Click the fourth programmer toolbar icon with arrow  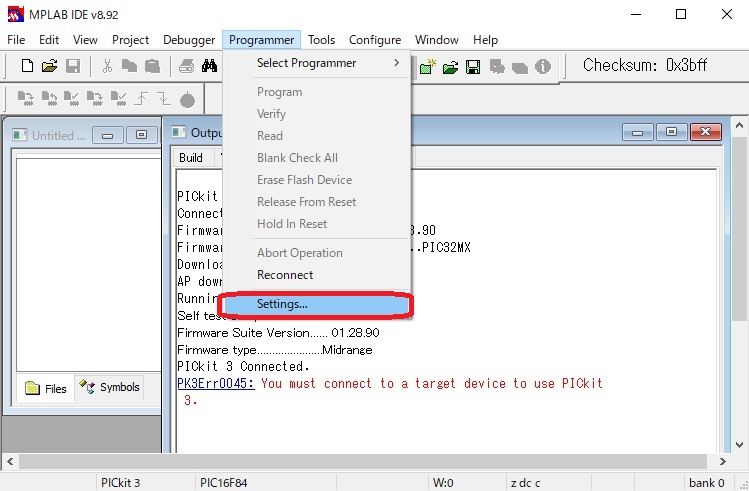tap(95, 98)
